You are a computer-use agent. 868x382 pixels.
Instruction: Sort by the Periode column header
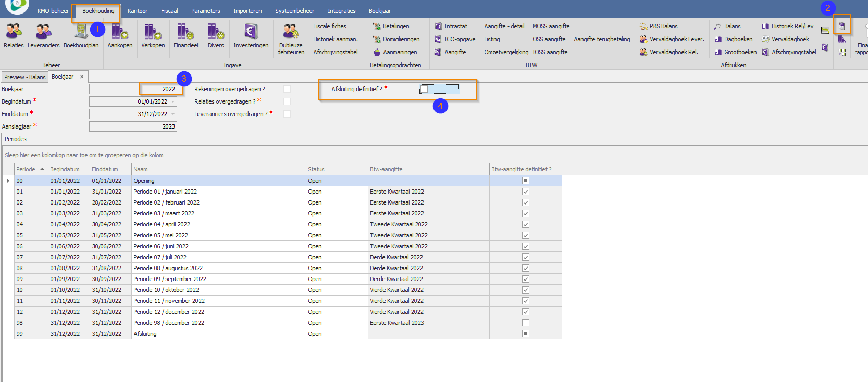pos(26,169)
